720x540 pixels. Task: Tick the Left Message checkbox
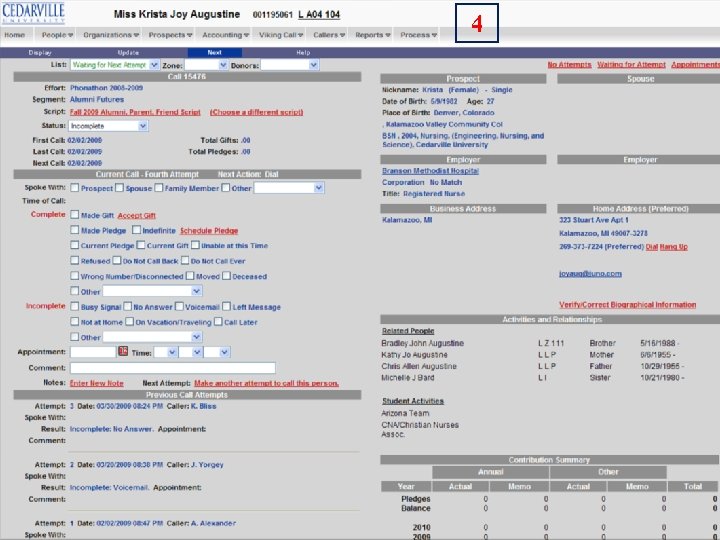click(x=226, y=306)
